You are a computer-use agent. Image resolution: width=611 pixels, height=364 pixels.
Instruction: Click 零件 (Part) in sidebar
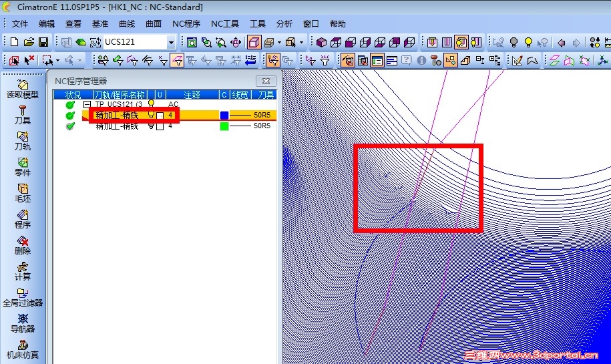pyautogui.click(x=23, y=167)
